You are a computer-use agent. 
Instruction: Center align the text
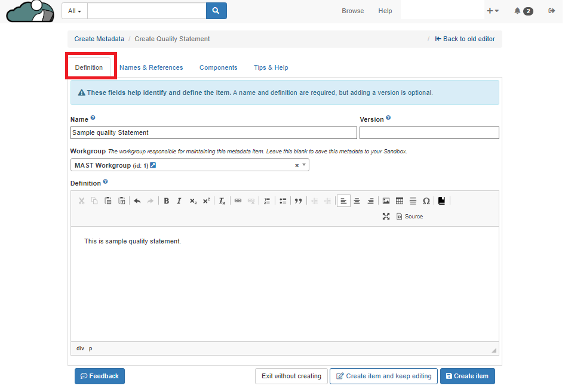pyautogui.click(x=357, y=201)
